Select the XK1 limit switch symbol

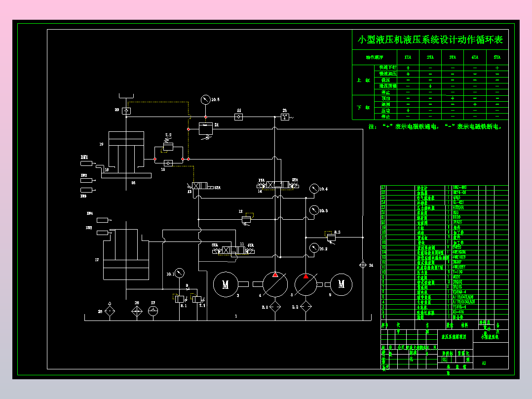(87, 163)
